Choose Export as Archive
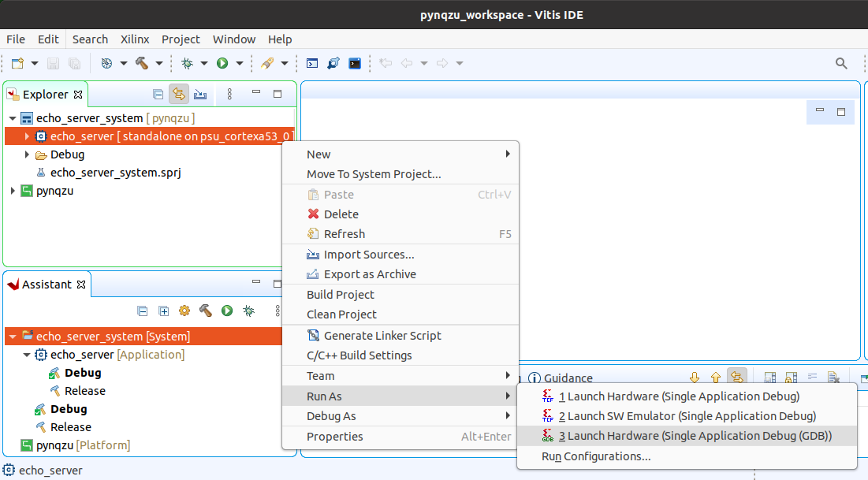 pos(400,274)
